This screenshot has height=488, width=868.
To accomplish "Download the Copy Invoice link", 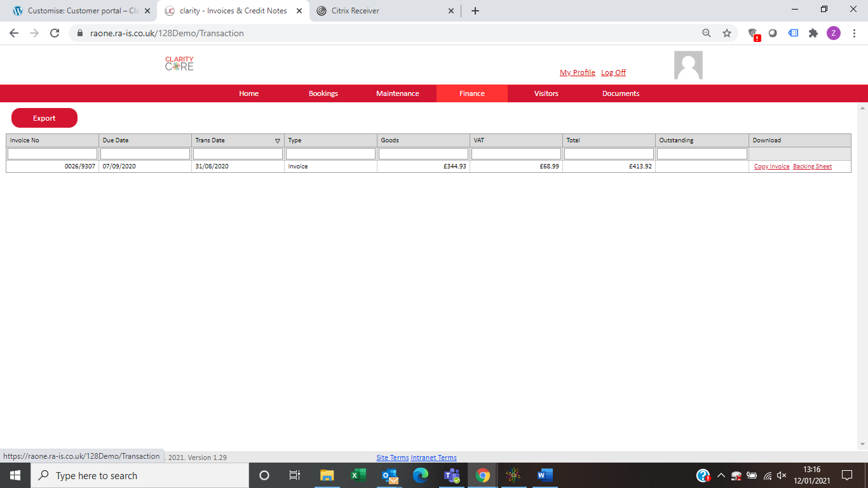I will pos(771,166).
